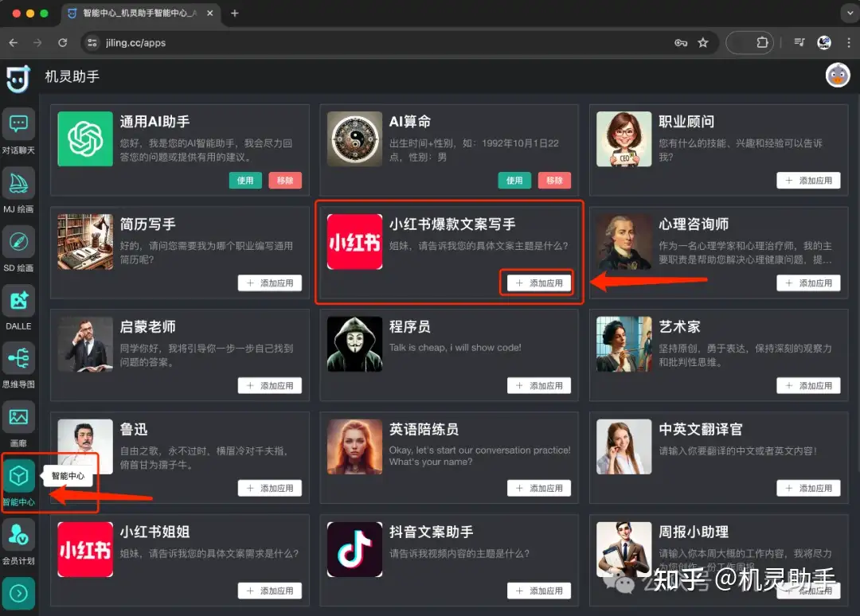Open the media control icon
Viewport: 860px width, 616px height.
tap(799, 42)
